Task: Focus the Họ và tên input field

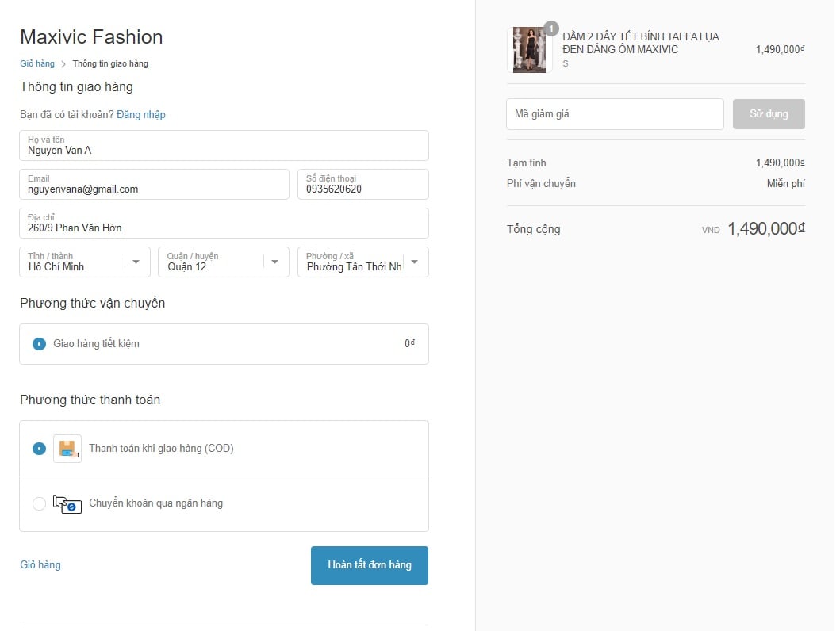Action: click(224, 146)
